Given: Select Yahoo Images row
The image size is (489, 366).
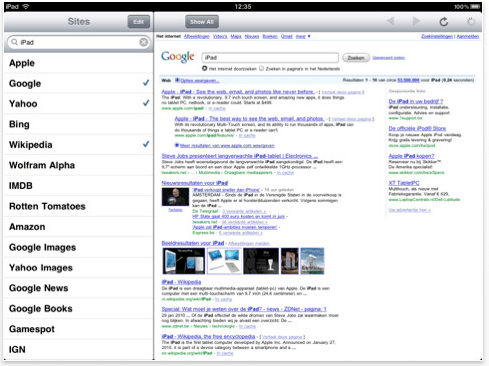Looking at the screenshot, I should [x=79, y=268].
